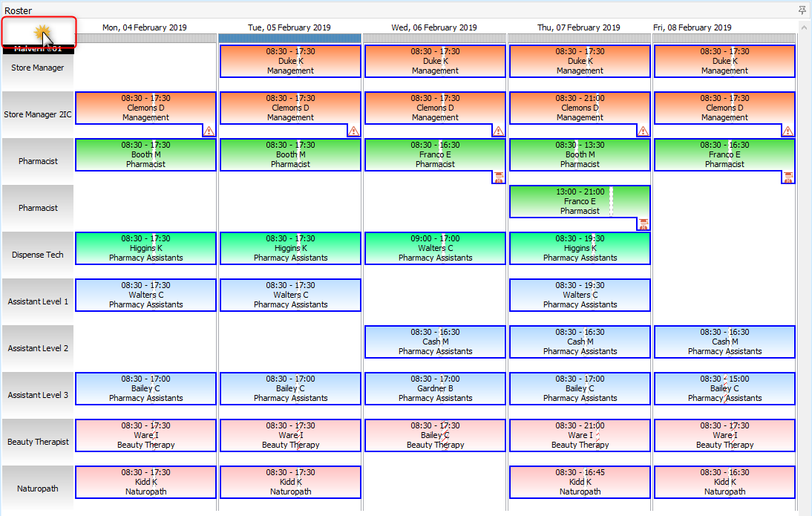Image resolution: width=812 pixels, height=516 pixels.
Task: Click the pharmacist icon on Friday's Franco E shift
Action: point(788,177)
